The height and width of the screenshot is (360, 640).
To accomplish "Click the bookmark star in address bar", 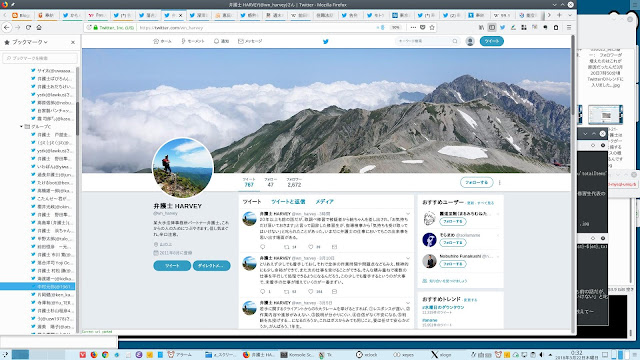I will pos(432,27).
